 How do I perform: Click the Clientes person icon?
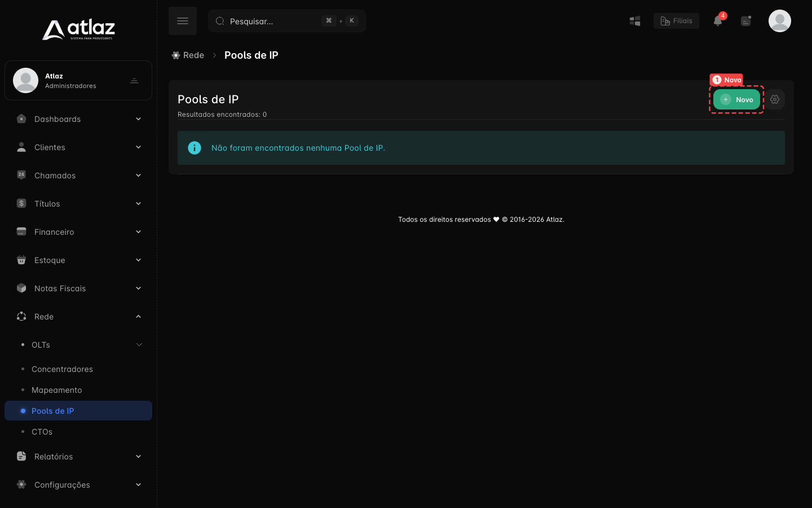click(x=21, y=147)
